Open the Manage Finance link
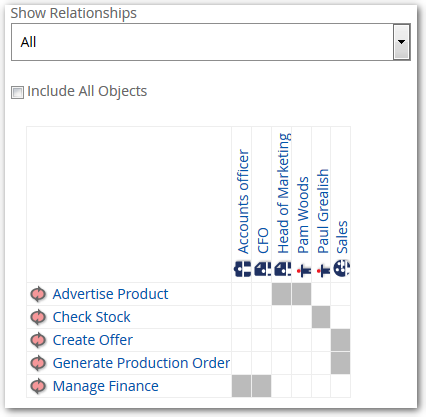 [106, 386]
